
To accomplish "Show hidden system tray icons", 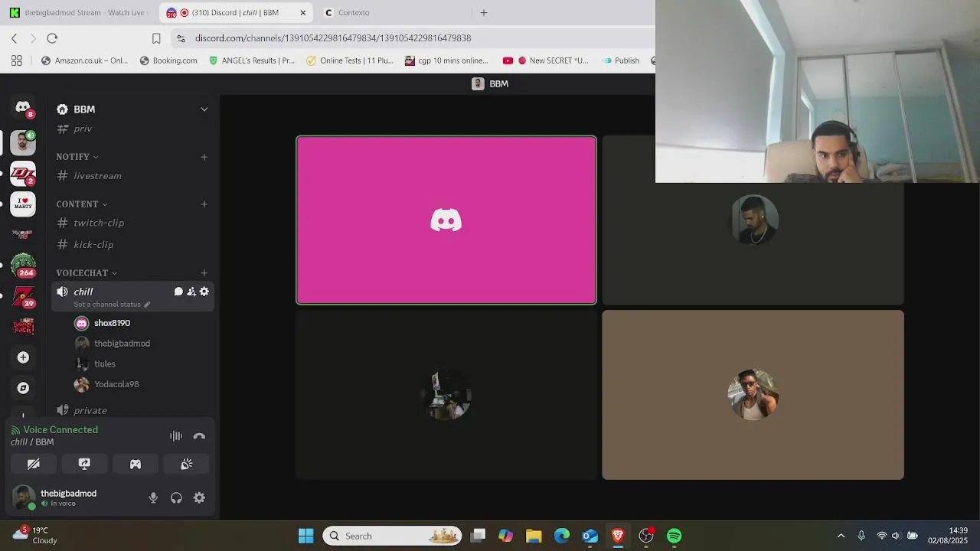I will tap(841, 536).
